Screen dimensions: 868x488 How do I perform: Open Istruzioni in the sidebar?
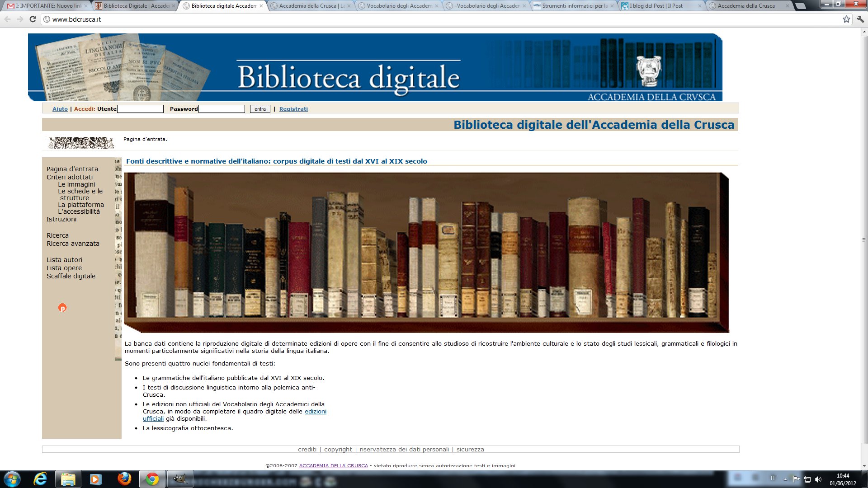pyautogui.click(x=61, y=219)
